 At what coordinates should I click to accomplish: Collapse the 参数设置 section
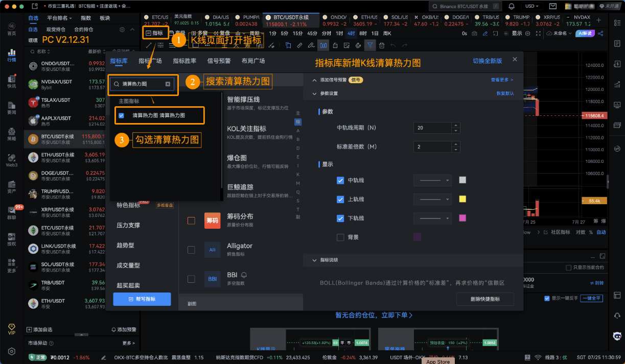coord(314,94)
